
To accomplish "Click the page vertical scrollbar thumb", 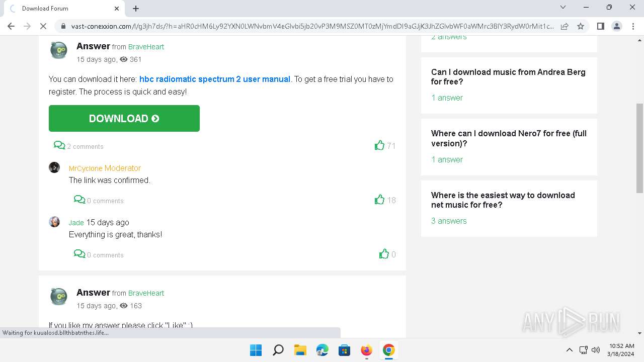I will pos(639,148).
